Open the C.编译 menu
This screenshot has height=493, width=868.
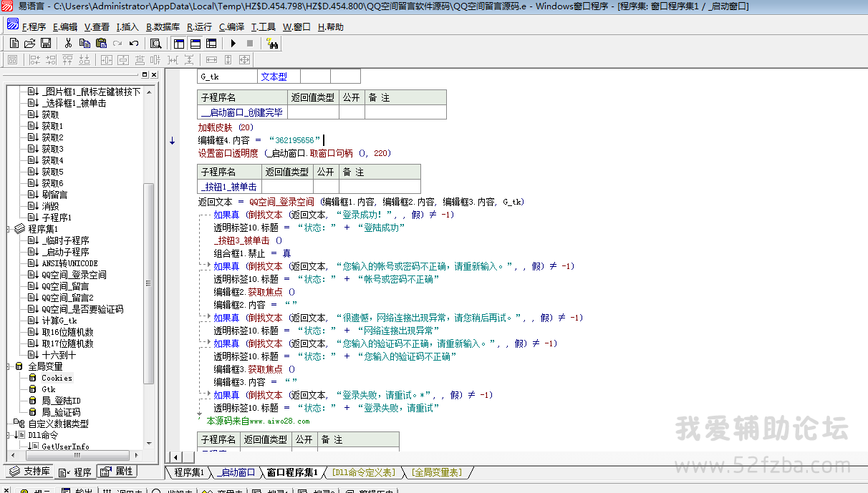(232, 27)
